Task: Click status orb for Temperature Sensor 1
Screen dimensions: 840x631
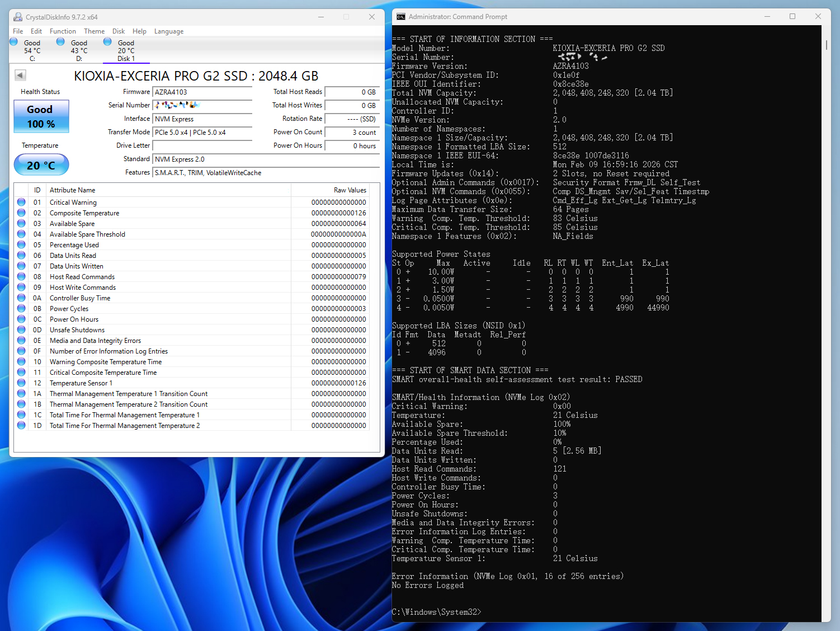Action: pos(21,383)
